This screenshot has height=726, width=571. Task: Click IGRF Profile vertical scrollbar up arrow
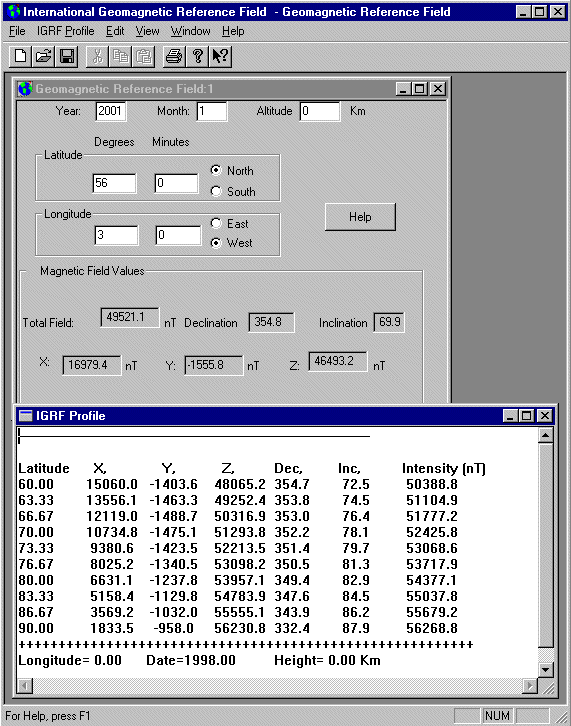546,435
